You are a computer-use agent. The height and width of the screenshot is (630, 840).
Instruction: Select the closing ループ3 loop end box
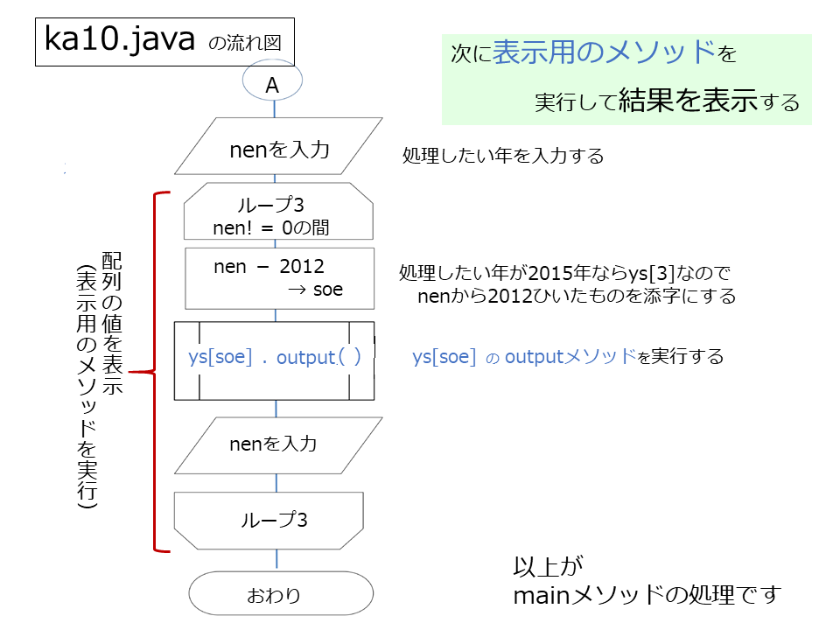pos(269,521)
